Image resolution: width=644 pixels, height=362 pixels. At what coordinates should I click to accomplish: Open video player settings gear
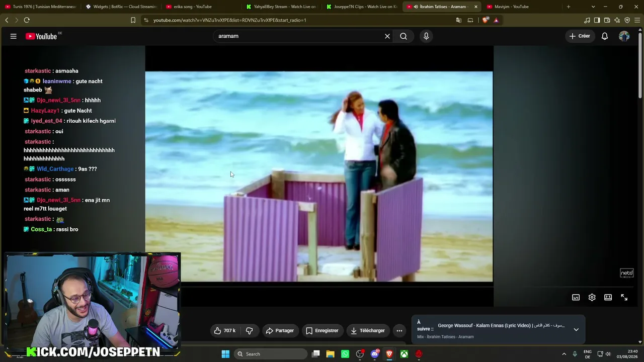point(592,298)
